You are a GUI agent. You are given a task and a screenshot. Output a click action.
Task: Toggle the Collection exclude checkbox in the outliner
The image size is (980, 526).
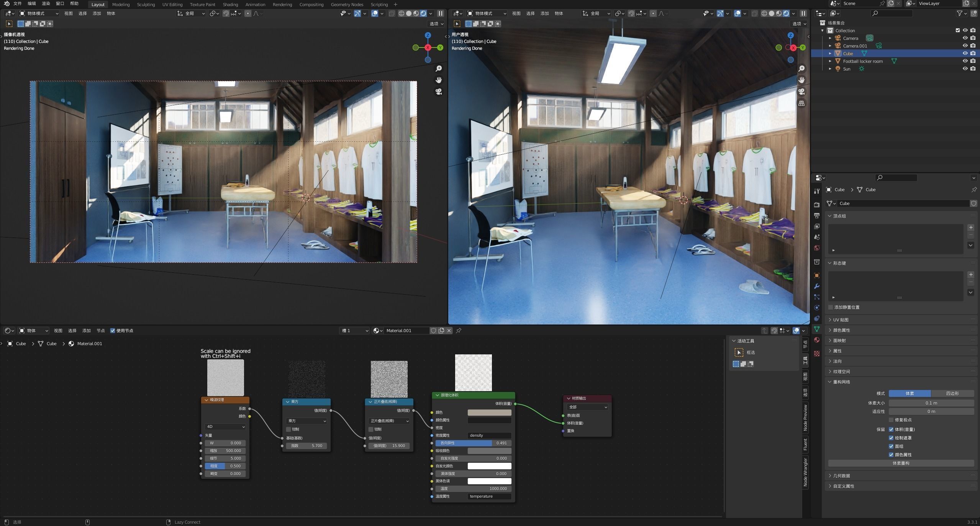[958, 30]
